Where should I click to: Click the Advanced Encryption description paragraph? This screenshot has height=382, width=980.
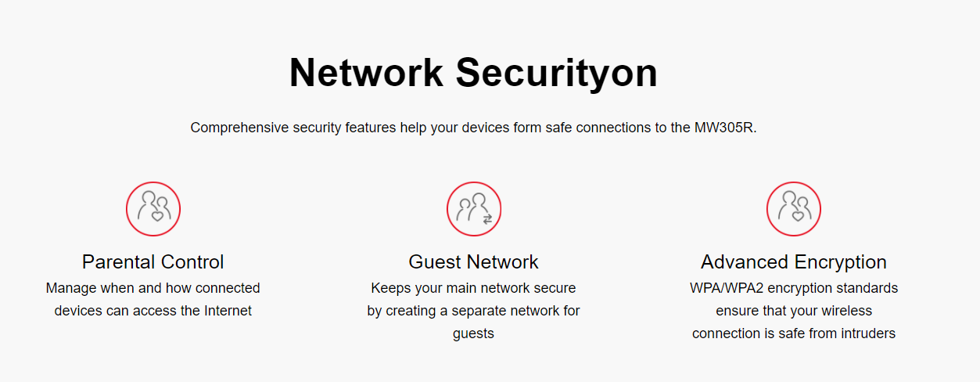click(x=794, y=311)
